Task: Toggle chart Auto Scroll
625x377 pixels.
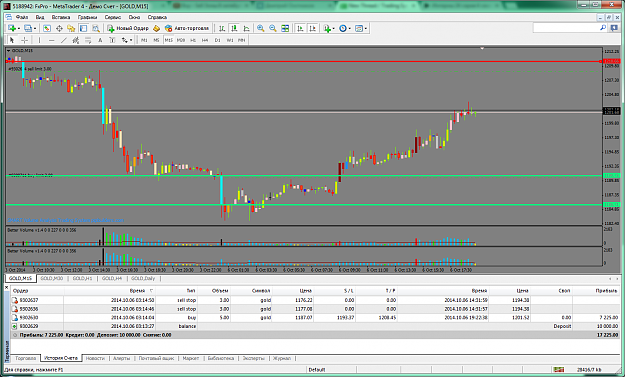Action: 300,28
